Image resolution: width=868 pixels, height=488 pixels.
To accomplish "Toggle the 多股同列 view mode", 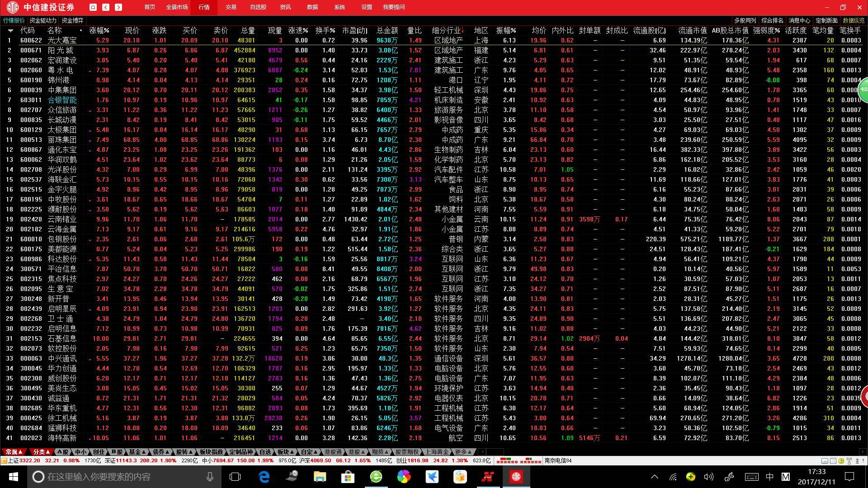I will click(745, 20).
